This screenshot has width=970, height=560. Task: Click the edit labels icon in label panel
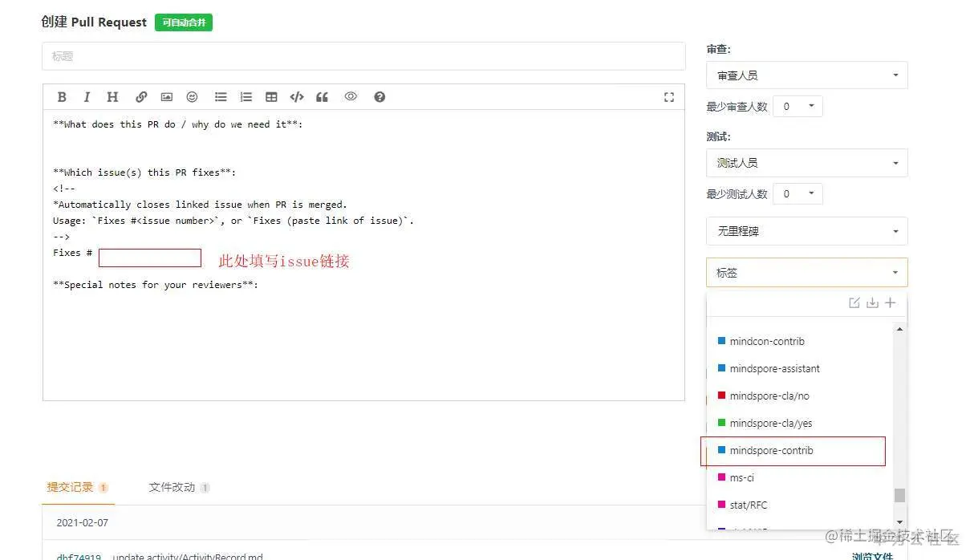tap(854, 302)
